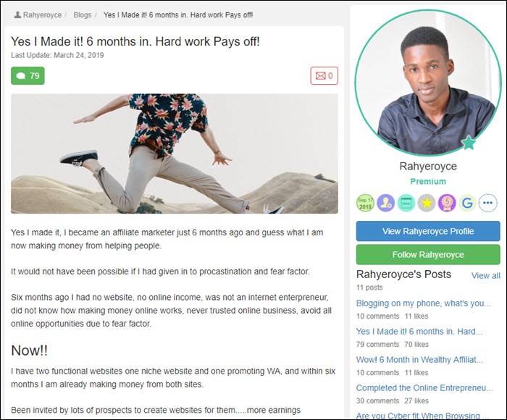Click the purple user settings badge icon
Viewport: 507px width, 420px height.
coord(385,203)
